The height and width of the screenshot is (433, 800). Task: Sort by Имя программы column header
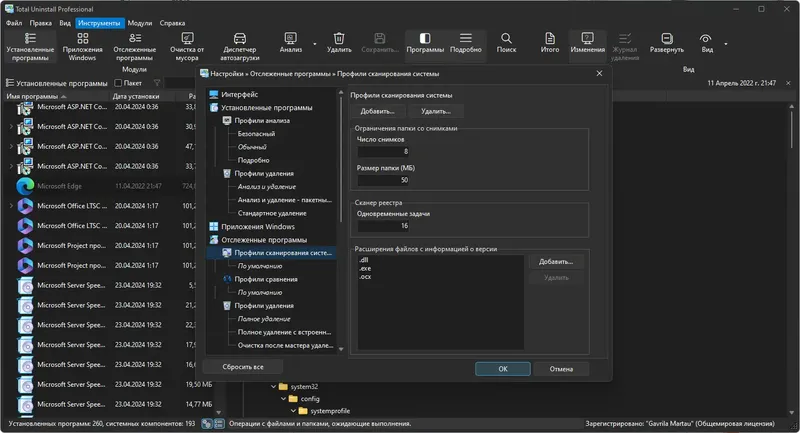pyautogui.click(x=56, y=96)
